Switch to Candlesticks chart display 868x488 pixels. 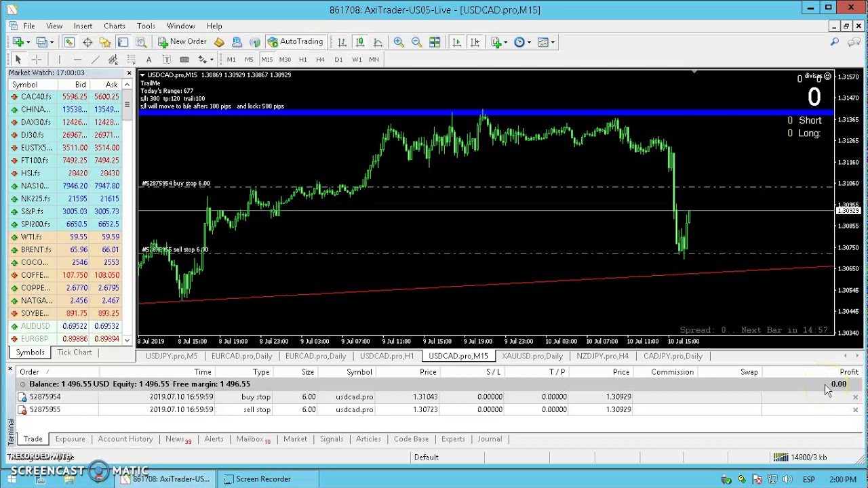359,42
